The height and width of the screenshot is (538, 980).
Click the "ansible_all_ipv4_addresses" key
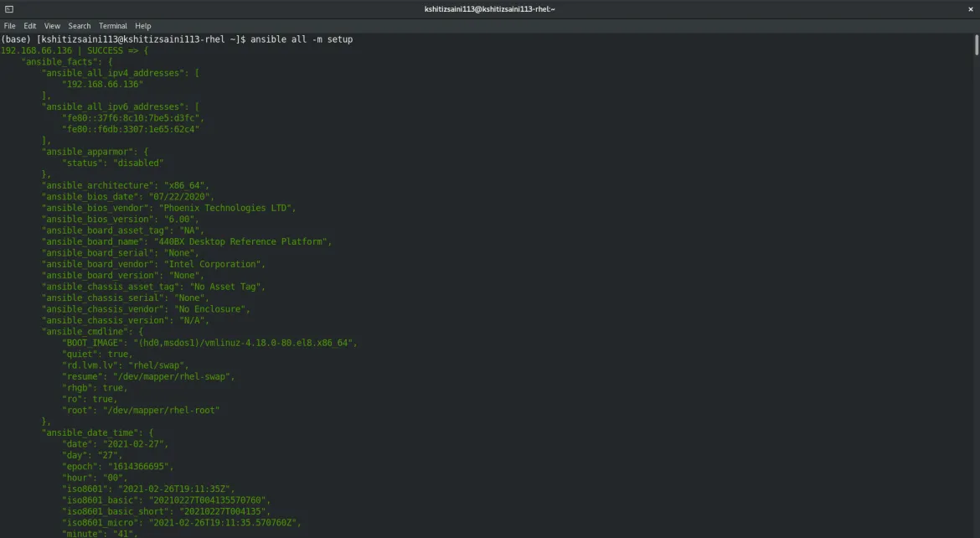click(x=115, y=73)
